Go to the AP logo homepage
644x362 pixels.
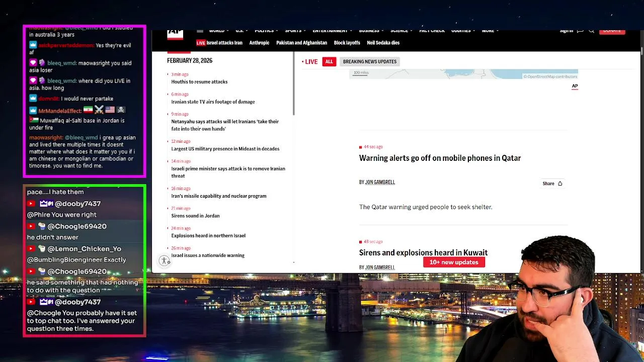tap(175, 34)
